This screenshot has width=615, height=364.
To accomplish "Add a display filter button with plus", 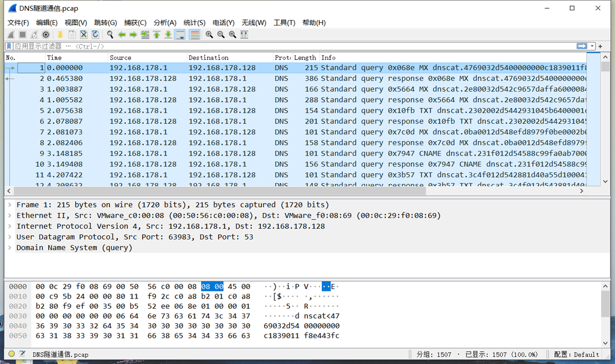I will click(601, 46).
